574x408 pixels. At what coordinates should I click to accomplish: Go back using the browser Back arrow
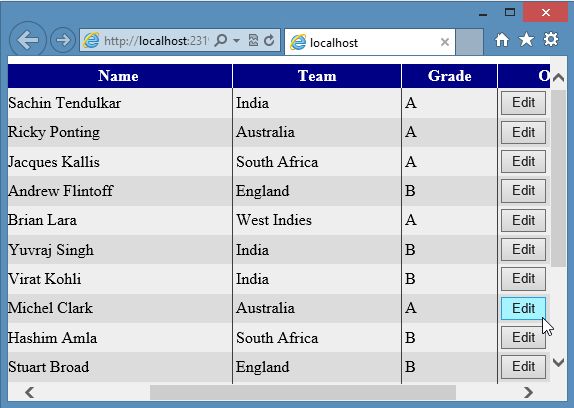point(27,40)
